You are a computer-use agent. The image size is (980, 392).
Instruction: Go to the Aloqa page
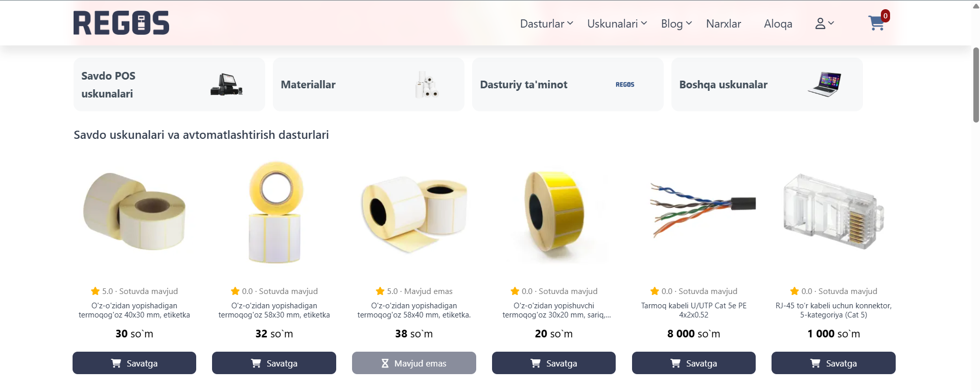(x=778, y=23)
